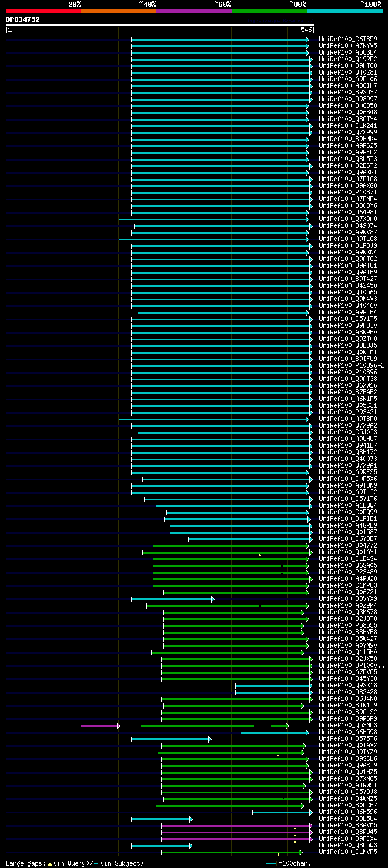The image size is (388, 868).
Task: Select label UniRef100_Q8L5T3
Action: pos(348,159)
